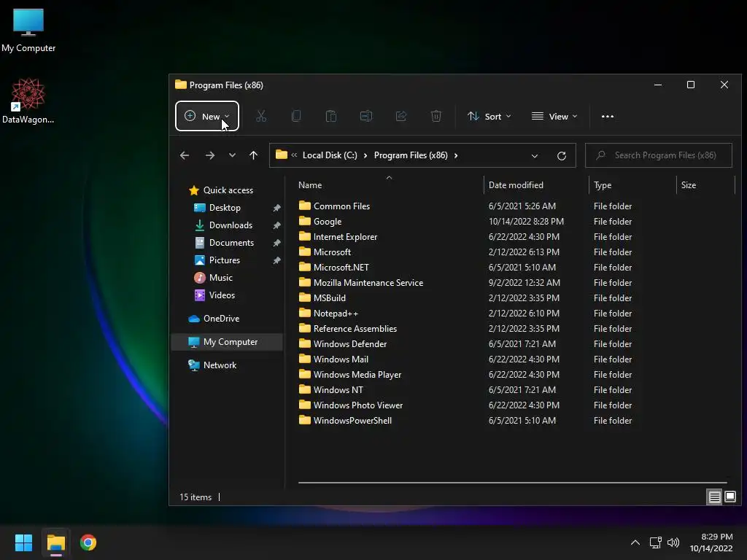Sort by the Type column header
Viewport: 747px width, 560px height.
click(x=603, y=184)
